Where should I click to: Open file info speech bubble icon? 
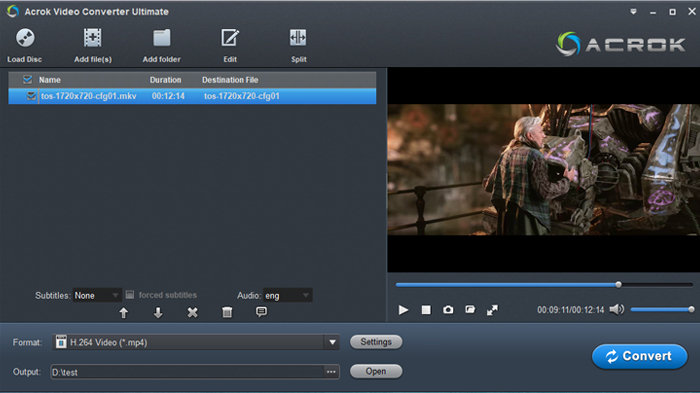coord(262,312)
